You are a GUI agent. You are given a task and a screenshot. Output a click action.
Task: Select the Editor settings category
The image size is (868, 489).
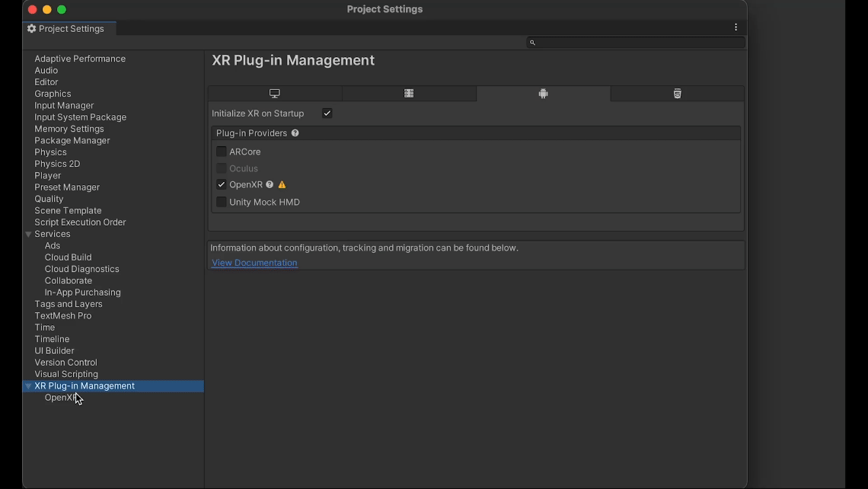tap(46, 82)
